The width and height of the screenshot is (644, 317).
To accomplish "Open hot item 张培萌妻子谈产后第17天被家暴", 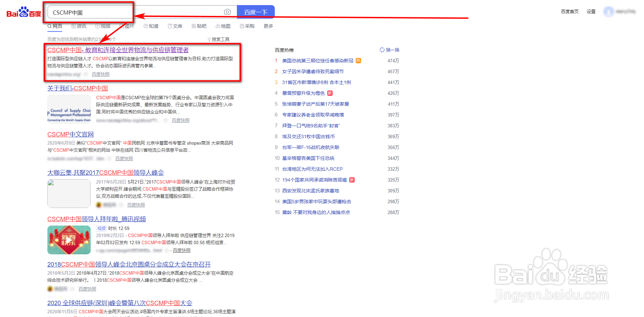I will tap(316, 104).
